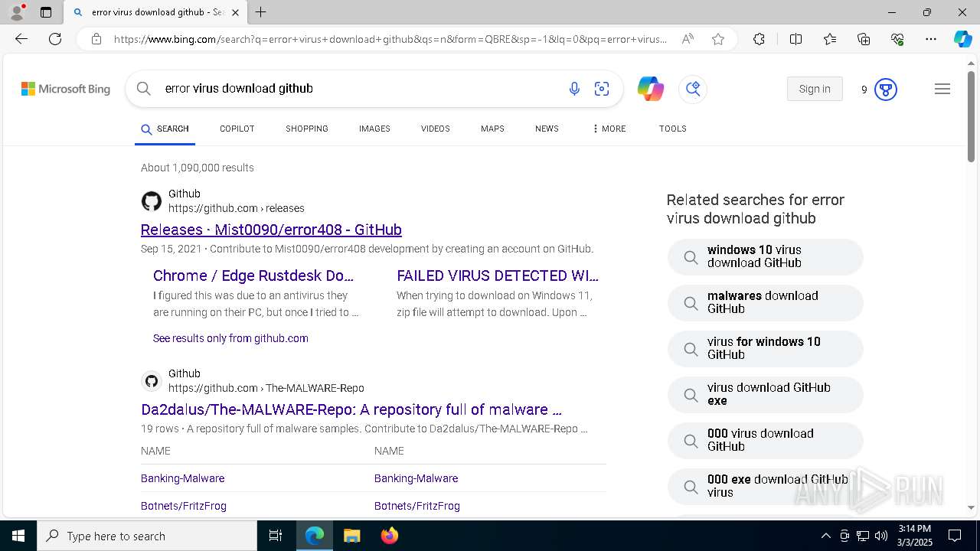Image resolution: width=980 pixels, height=551 pixels.
Task: Open FAILED VIRUS DETECTED sublink
Action: click(498, 275)
